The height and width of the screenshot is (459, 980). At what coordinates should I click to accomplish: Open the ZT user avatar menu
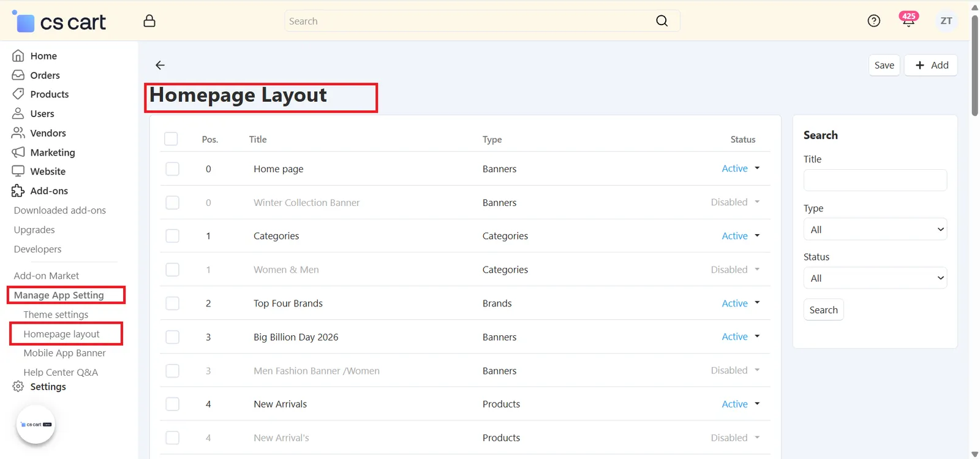click(x=946, y=21)
